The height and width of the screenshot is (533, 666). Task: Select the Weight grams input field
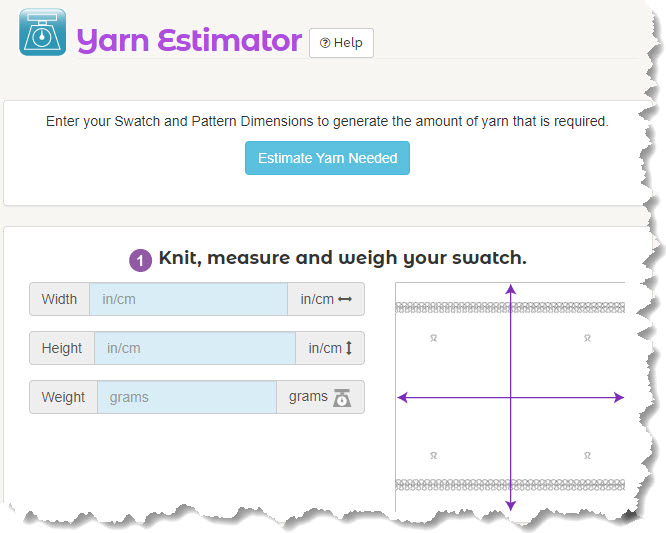[186, 397]
